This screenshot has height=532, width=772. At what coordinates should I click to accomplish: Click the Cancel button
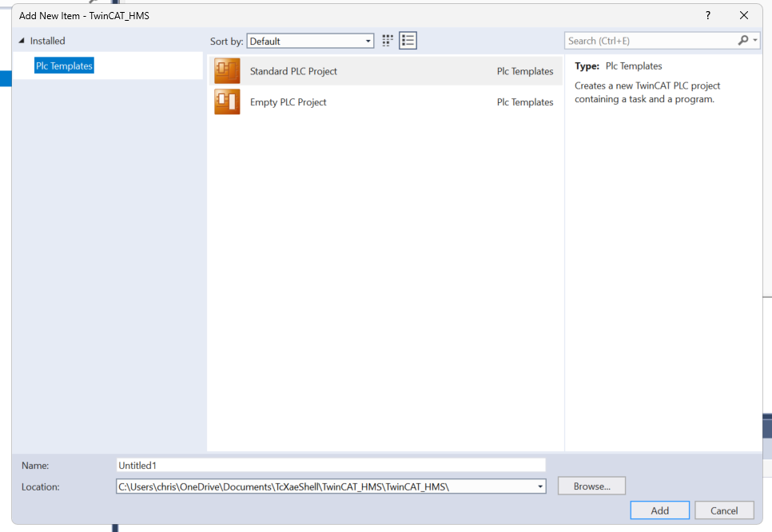724,510
